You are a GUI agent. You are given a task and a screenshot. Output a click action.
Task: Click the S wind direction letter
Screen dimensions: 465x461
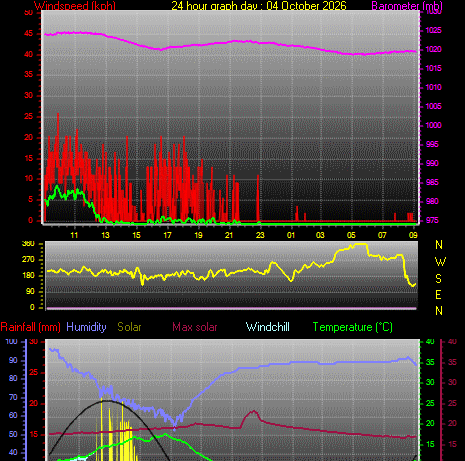438,278
